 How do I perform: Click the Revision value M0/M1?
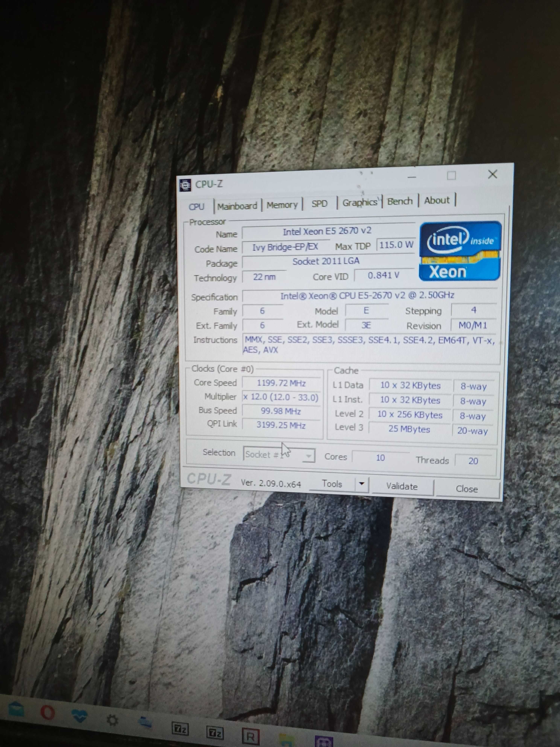click(x=473, y=325)
